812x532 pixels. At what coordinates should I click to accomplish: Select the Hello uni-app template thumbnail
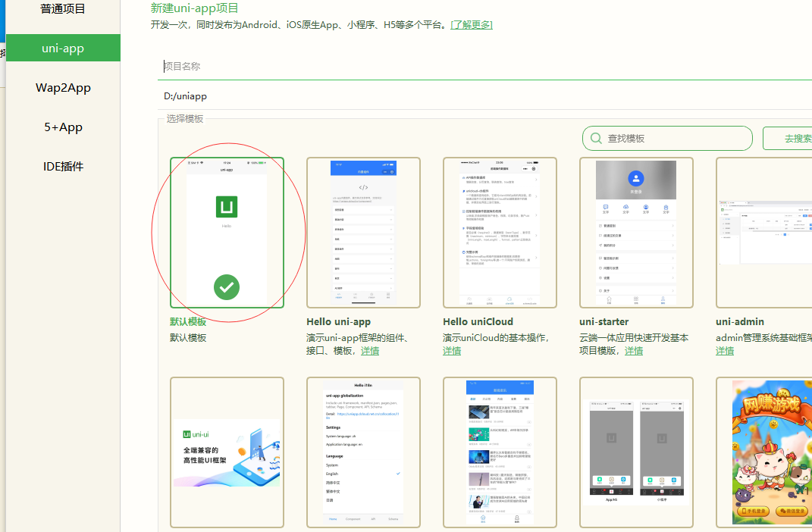tap(363, 233)
